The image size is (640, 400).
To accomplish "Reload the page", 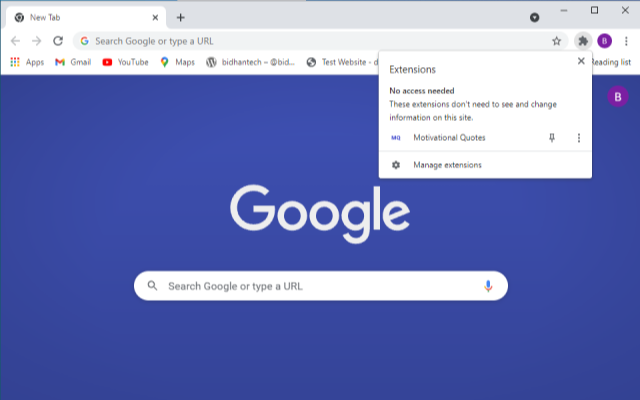I will coord(58,41).
